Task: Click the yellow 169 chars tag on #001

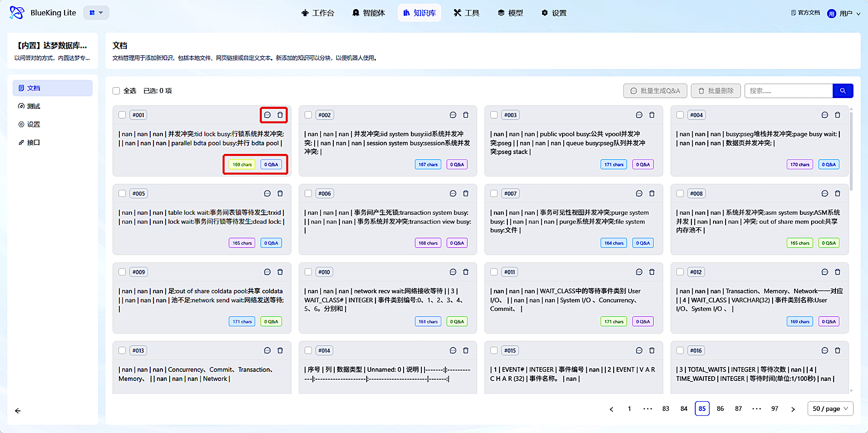Action: [x=242, y=164]
